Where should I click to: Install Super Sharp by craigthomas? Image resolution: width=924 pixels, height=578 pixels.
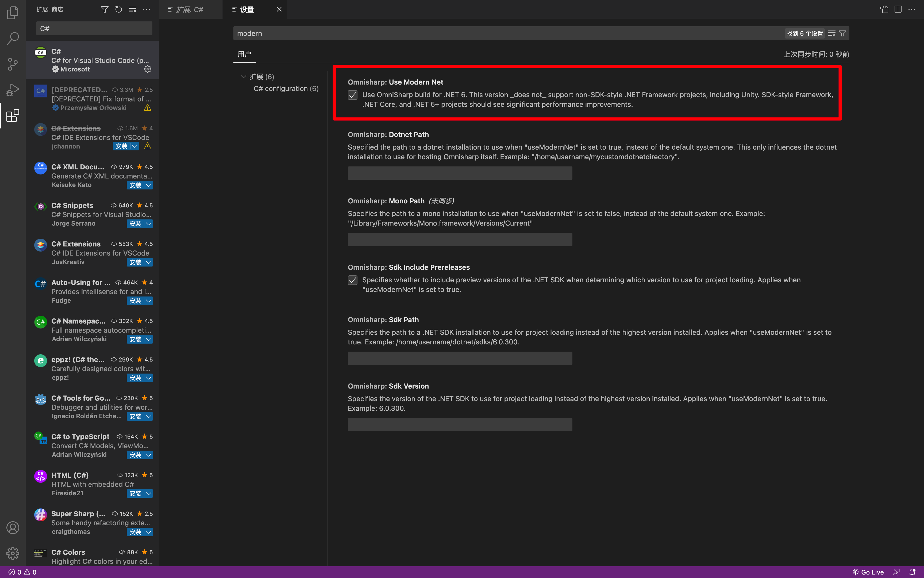point(135,532)
